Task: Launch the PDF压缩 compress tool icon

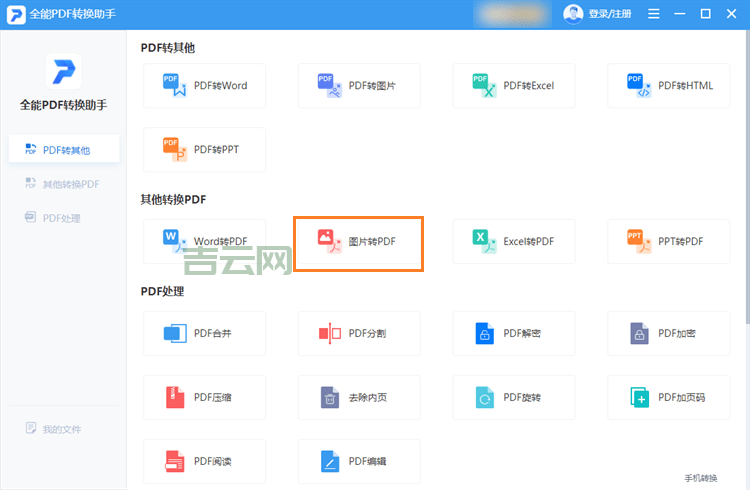Action: pyautogui.click(x=175, y=397)
